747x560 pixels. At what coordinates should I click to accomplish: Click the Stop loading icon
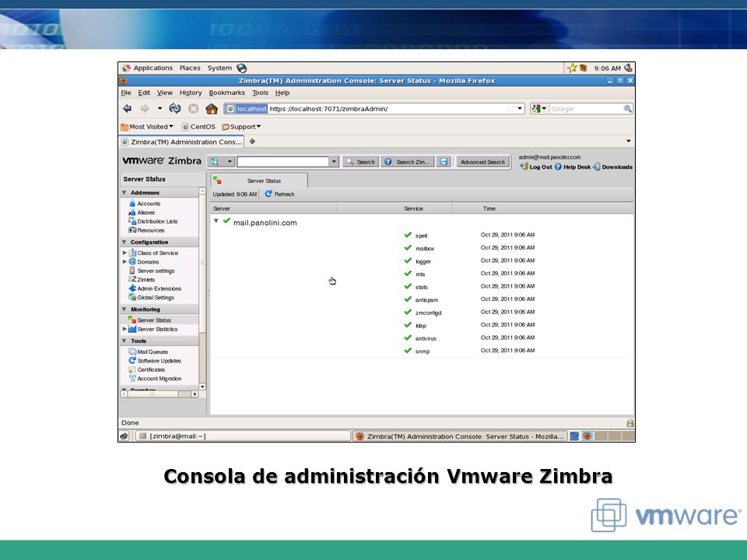click(x=193, y=109)
